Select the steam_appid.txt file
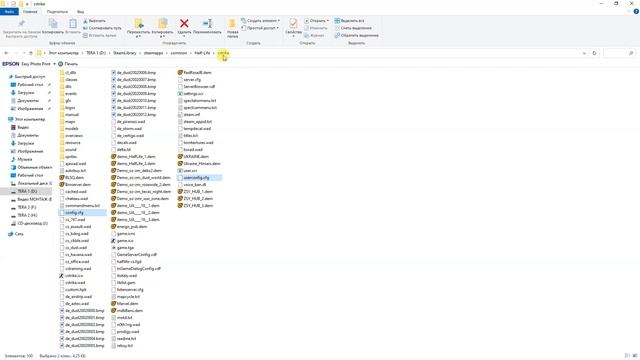This screenshot has height=360, width=640. click(197, 122)
